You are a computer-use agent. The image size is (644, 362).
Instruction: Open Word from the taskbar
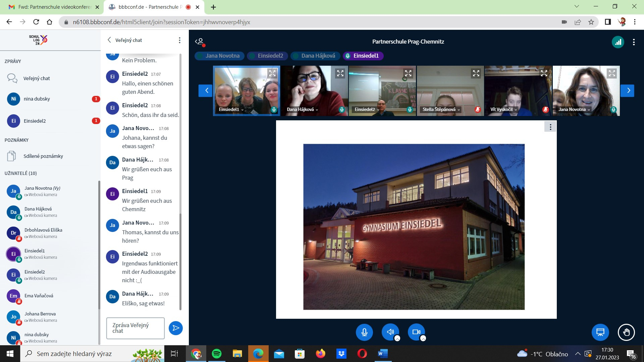tap(383, 354)
